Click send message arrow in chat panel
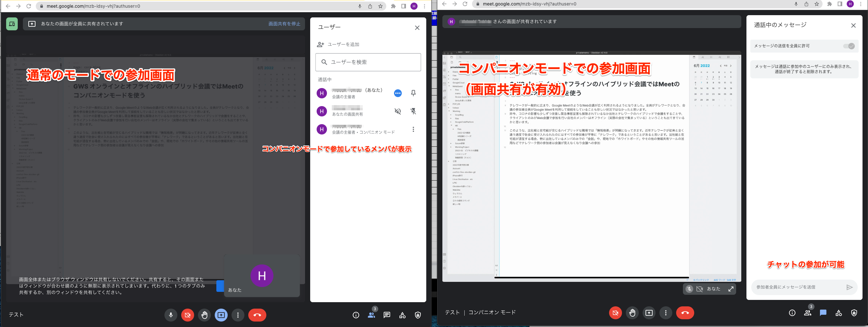868x327 pixels. point(850,287)
